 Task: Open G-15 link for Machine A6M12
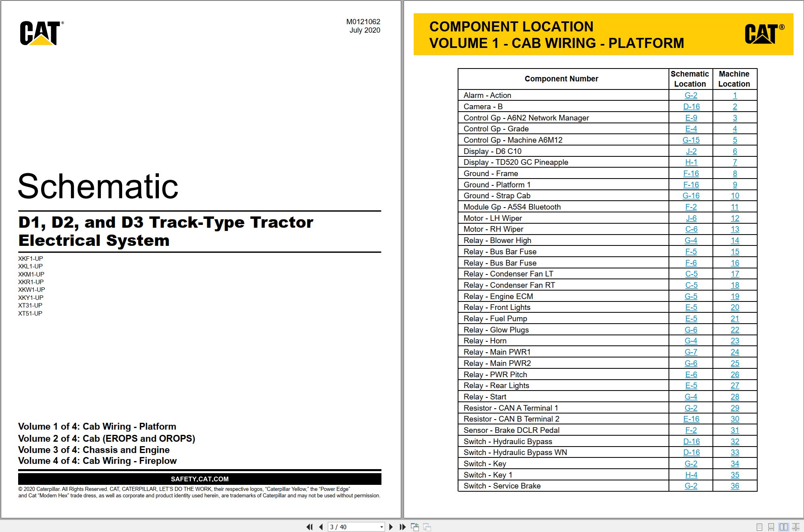click(x=691, y=140)
